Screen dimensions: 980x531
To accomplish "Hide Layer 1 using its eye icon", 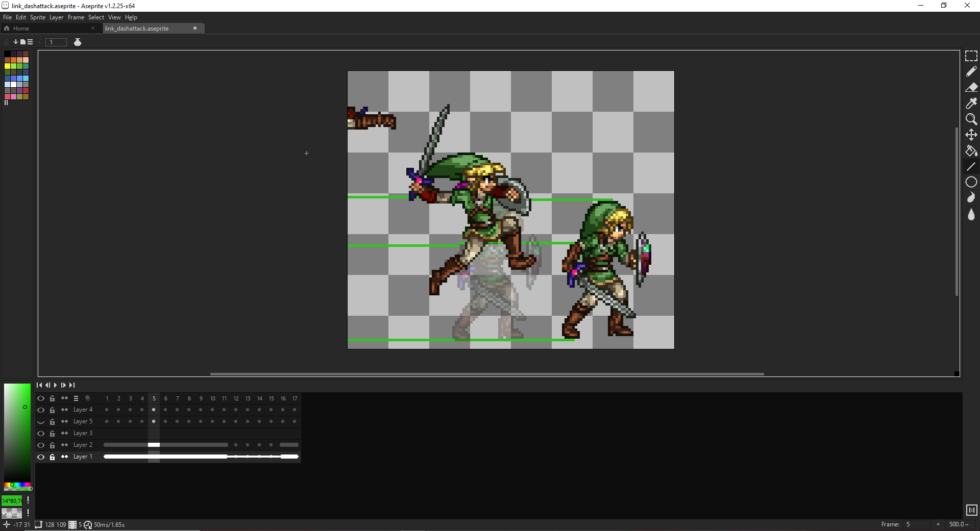I will (41, 457).
